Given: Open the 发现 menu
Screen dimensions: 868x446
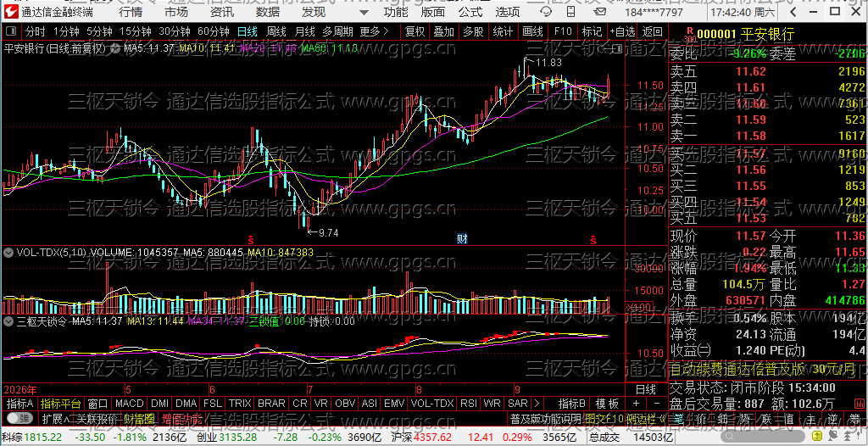Looking at the screenshot, I should [x=314, y=12].
